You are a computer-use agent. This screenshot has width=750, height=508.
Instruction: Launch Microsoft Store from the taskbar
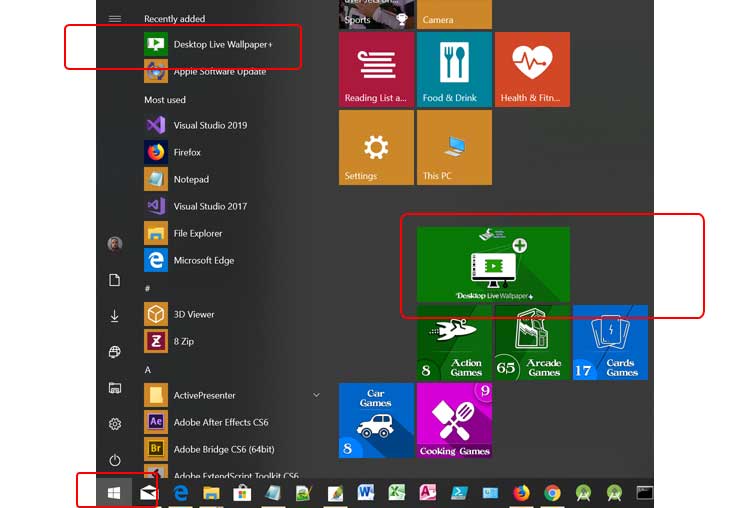pos(242,493)
